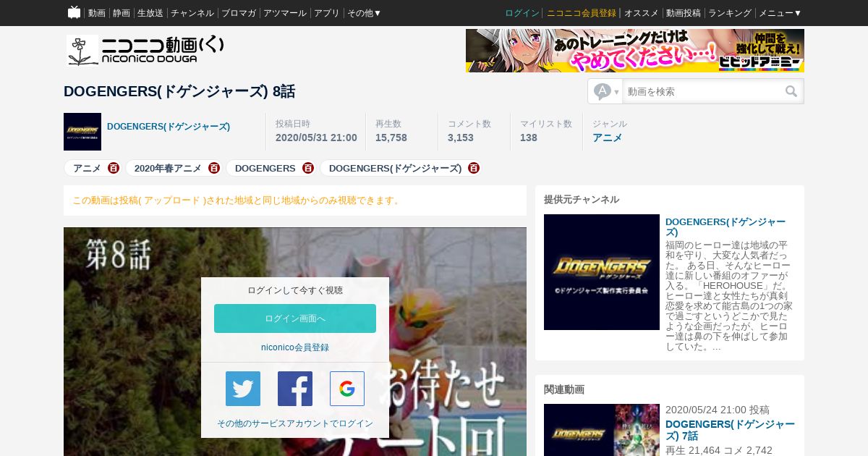Select the DOGENGERS(ドゲンジャーズ) tag
Image resolution: width=868 pixels, height=456 pixels.
395,168
